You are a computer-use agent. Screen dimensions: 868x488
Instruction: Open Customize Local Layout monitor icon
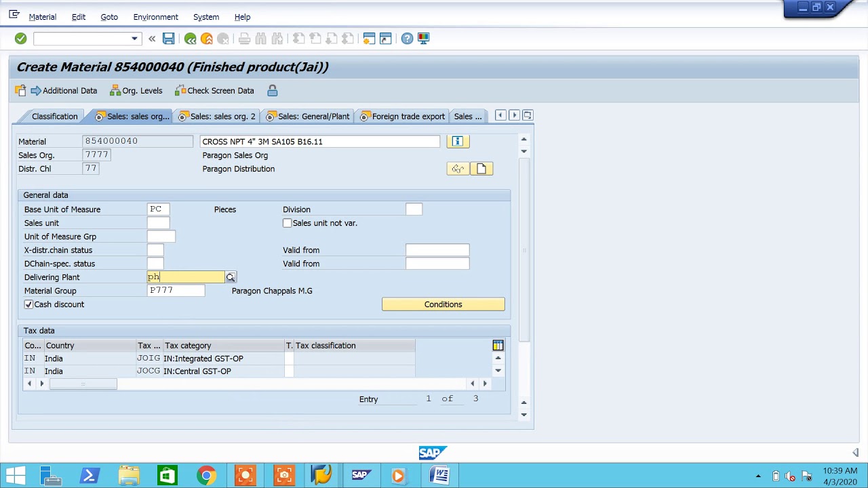point(423,39)
